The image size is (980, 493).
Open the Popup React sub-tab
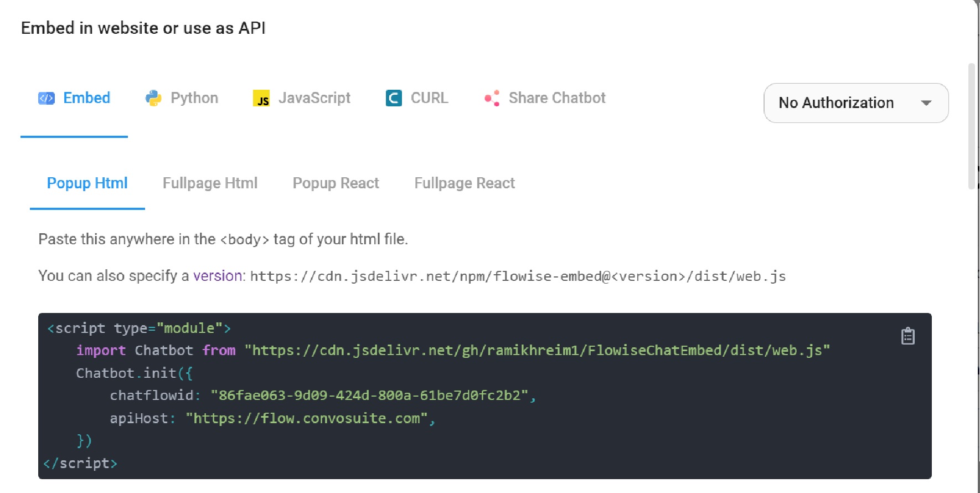coord(336,183)
